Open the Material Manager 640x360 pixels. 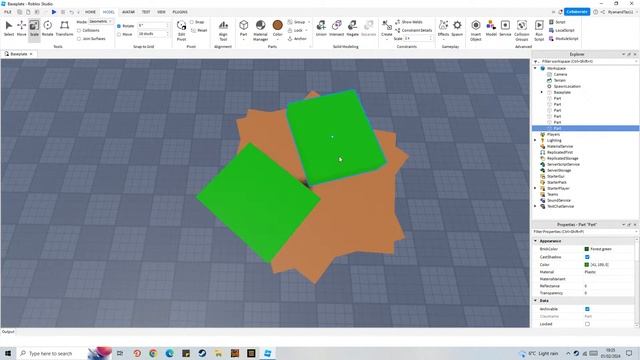(x=260, y=30)
